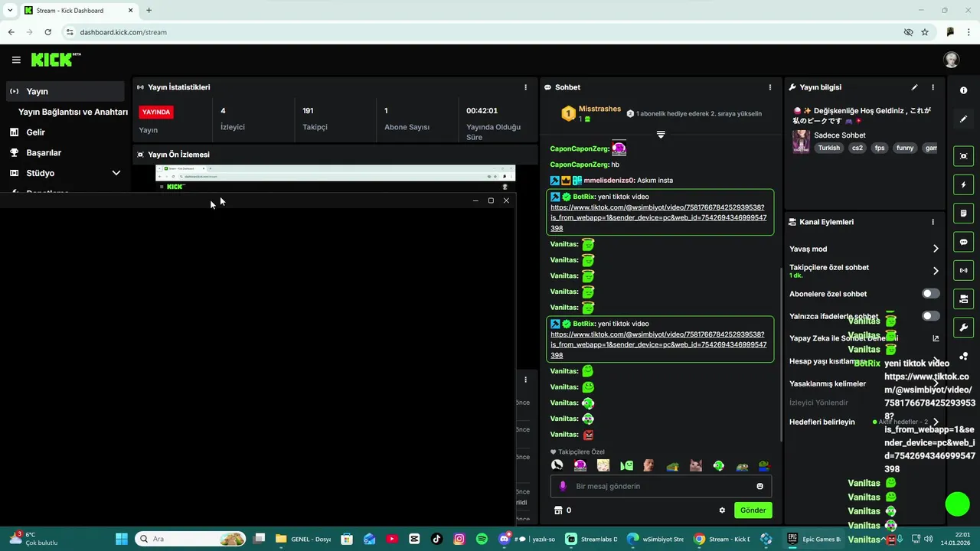
Task: Open the profile avatar menu
Action: [x=952, y=60]
